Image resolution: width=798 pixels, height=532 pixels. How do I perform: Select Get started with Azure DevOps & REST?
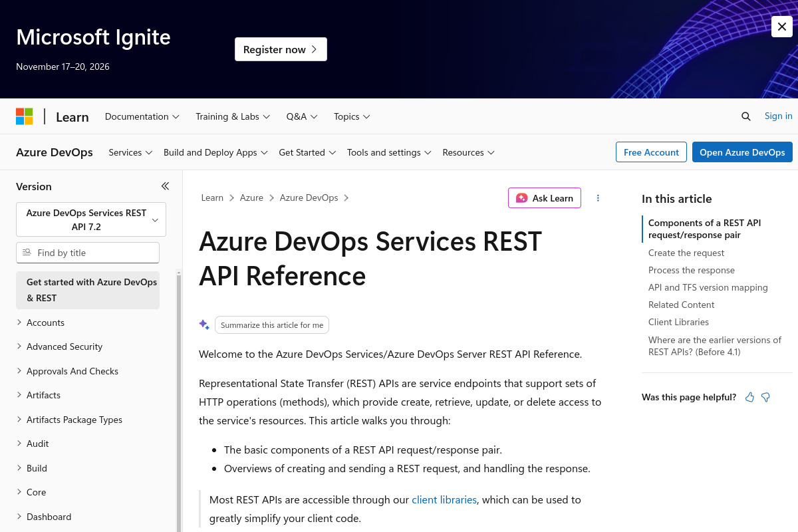[x=88, y=290]
